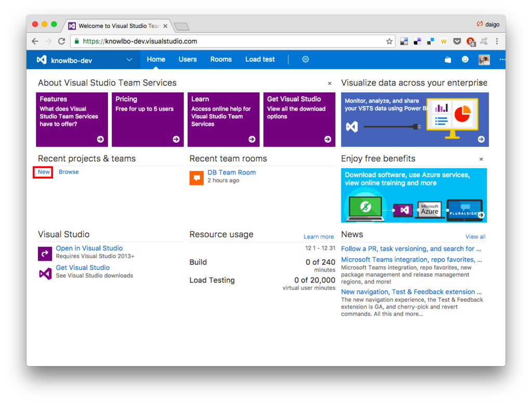Click the Open in Visual Studio arrow icon
This screenshot has height=404, width=532.
pyautogui.click(x=45, y=253)
